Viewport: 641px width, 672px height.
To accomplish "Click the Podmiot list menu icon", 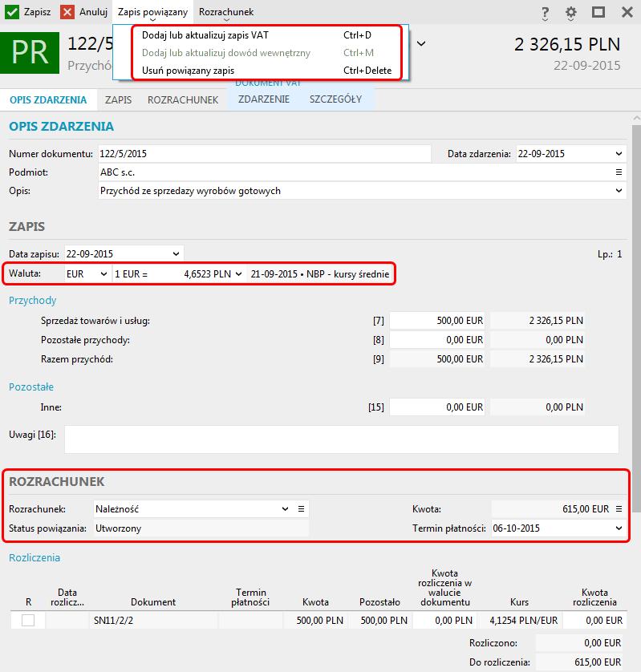I will 619,172.
